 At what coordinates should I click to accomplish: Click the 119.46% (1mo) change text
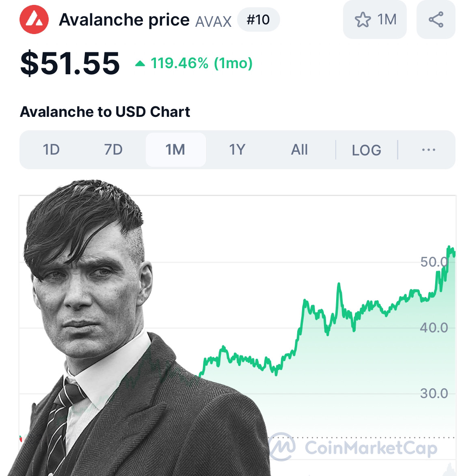[201, 63]
